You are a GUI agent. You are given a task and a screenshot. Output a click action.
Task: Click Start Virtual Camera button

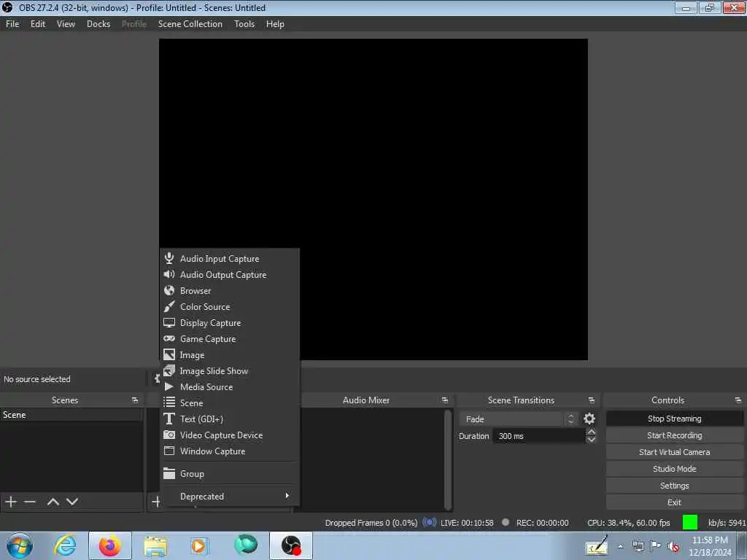[674, 452]
